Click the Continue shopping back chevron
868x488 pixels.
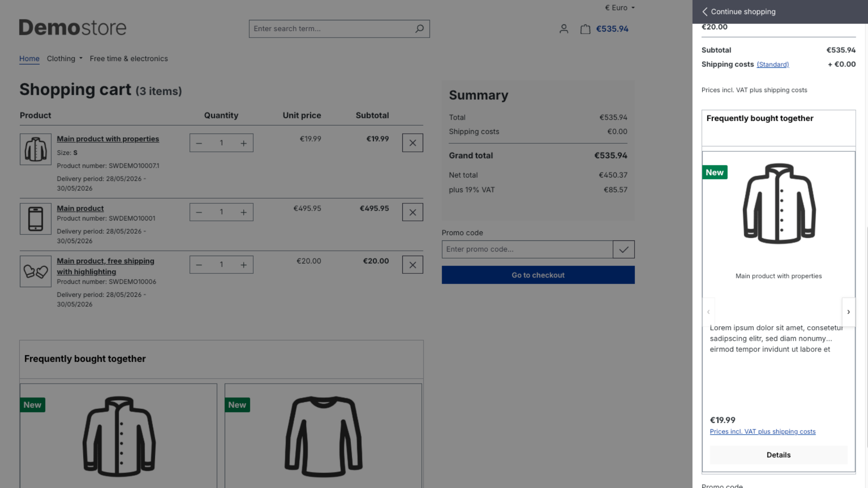[705, 12]
